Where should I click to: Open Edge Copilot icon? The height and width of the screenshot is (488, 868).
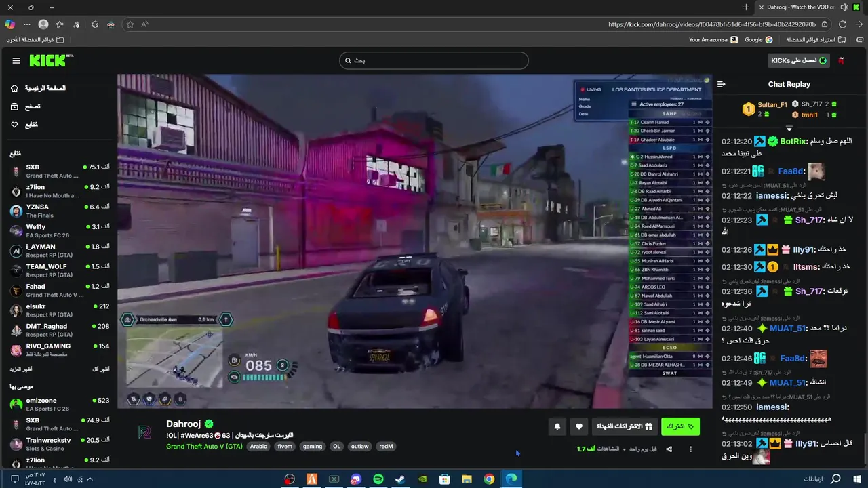[9, 24]
